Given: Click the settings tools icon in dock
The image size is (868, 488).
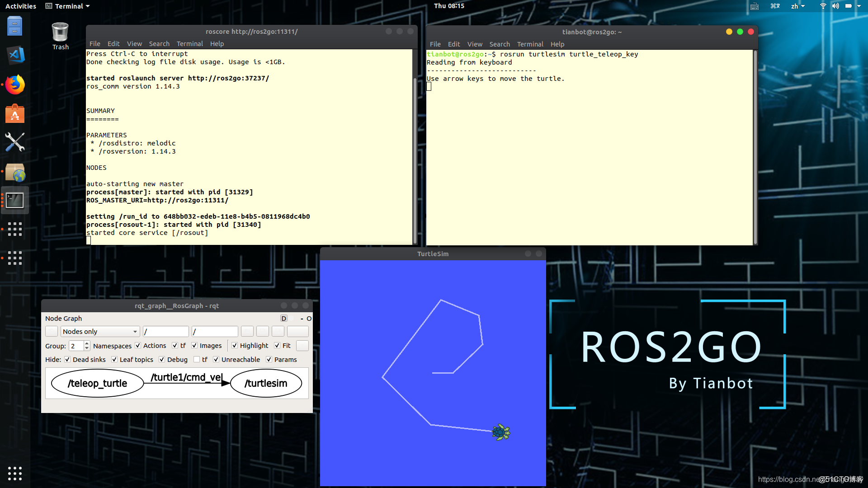Looking at the screenshot, I should click(x=15, y=142).
